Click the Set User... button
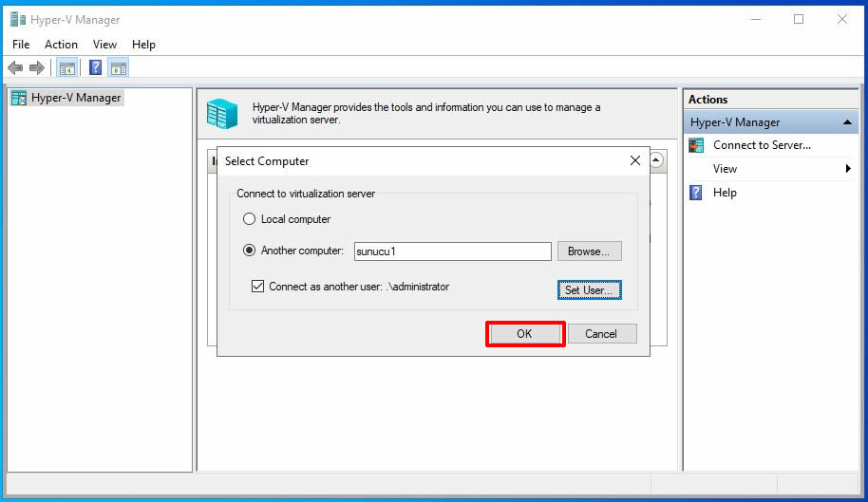The height and width of the screenshot is (502, 868). (x=589, y=290)
